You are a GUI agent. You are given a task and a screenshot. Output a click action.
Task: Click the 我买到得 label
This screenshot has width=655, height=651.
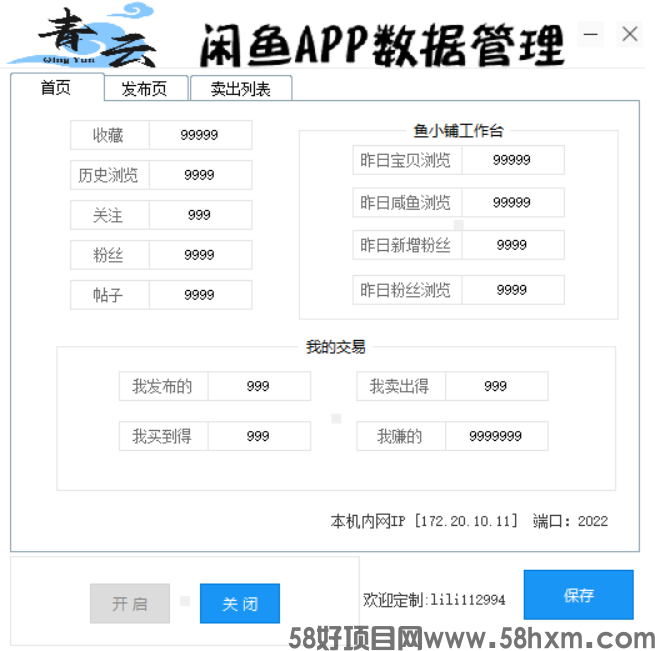(162, 436)
